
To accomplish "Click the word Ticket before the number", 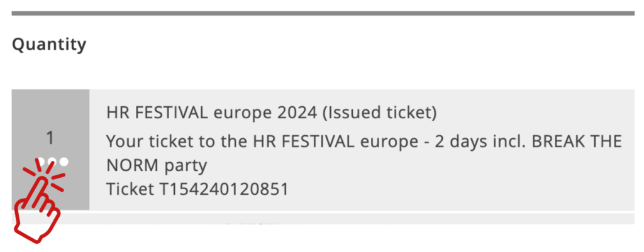I will pos(130,189).
